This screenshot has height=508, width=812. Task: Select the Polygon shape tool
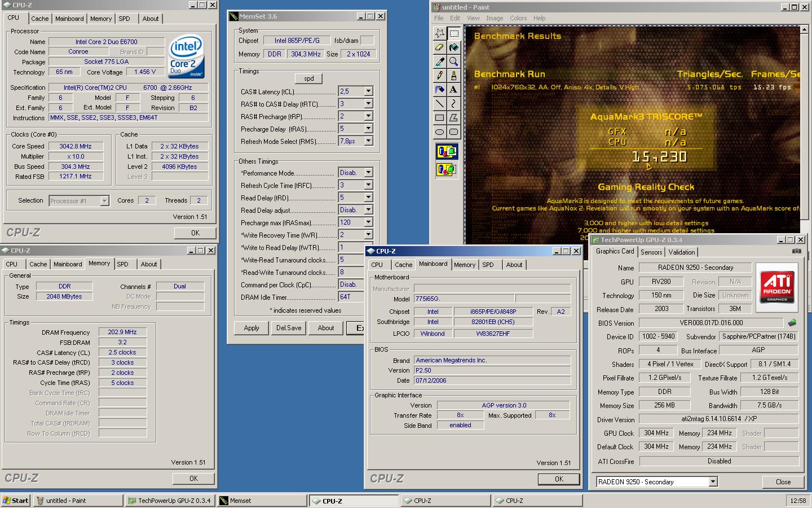453,118
